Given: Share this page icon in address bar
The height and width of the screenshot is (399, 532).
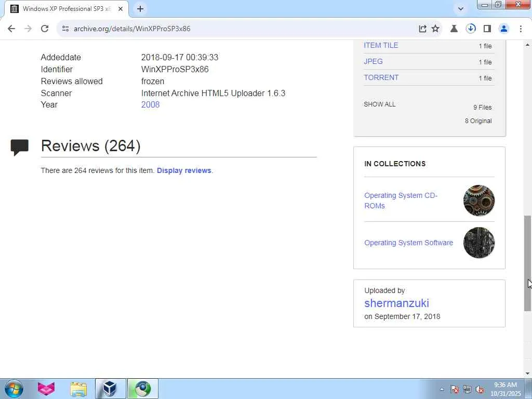Looking at the screenshot, I should (422, 29).
